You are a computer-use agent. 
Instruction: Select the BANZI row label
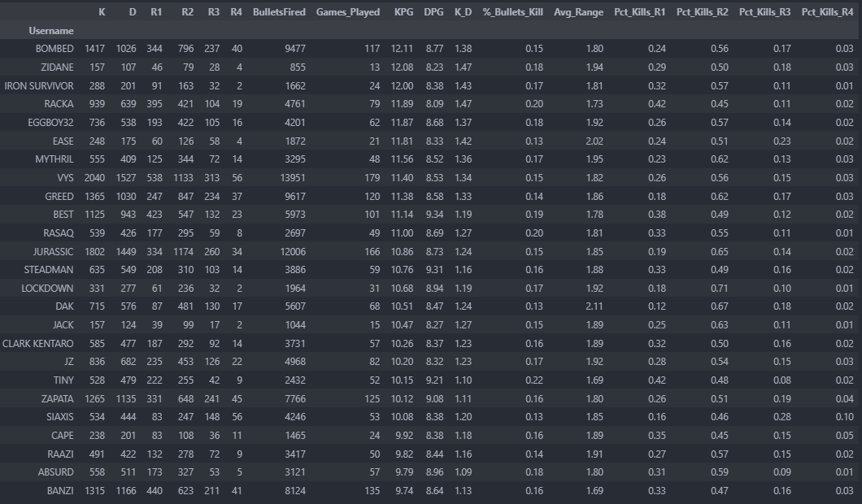(x=59, y=491)
